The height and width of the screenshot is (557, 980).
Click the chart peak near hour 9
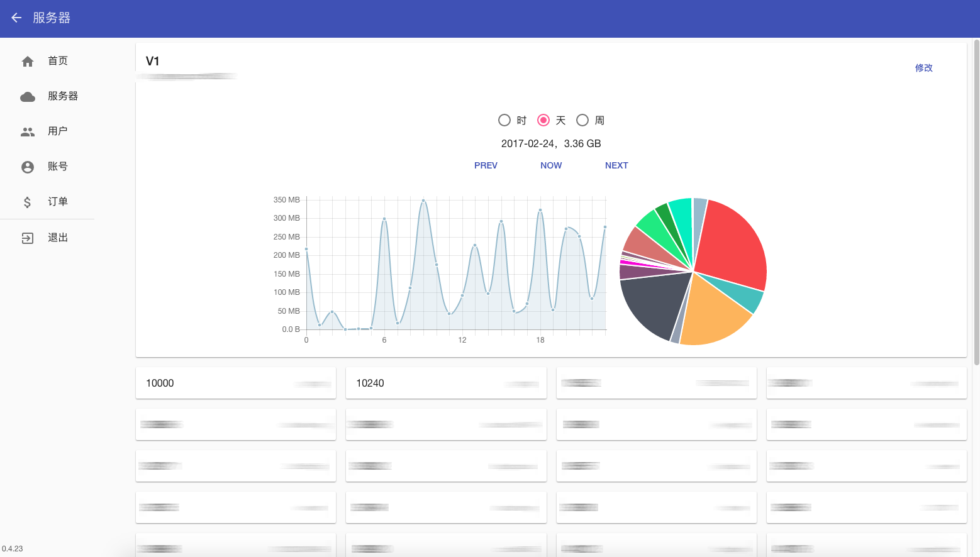pyautogui.click(x=423, y=201)
